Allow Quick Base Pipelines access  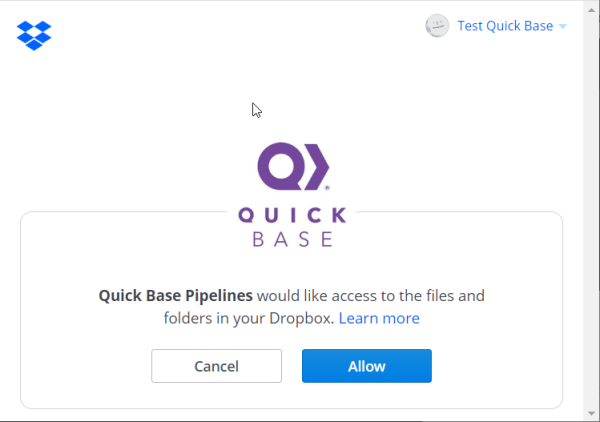tap(366, 366)
